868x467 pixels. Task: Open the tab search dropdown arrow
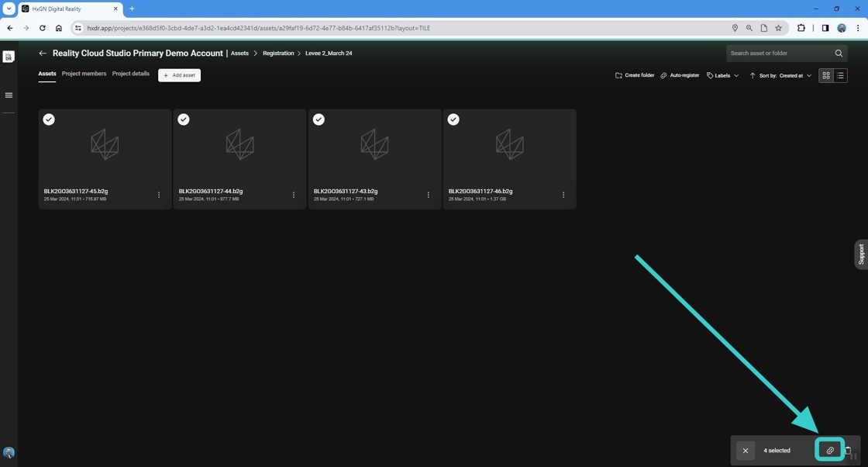click(x=9, y=9)
